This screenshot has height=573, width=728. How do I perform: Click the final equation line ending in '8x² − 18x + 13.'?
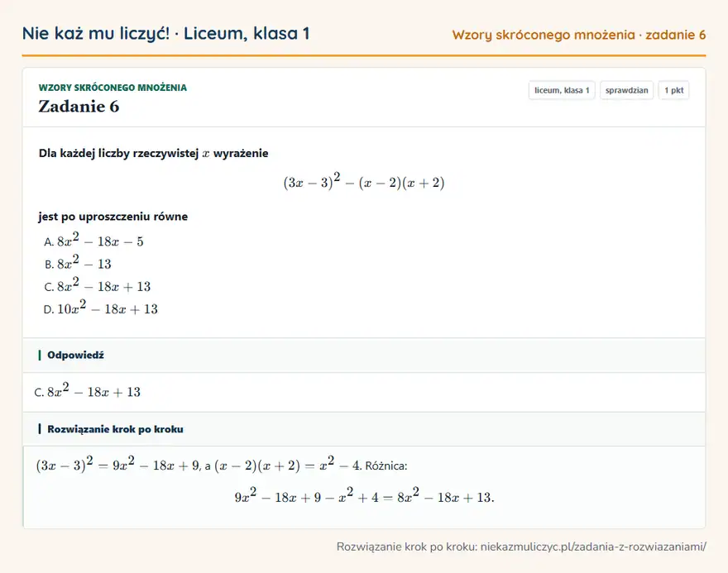365,496
